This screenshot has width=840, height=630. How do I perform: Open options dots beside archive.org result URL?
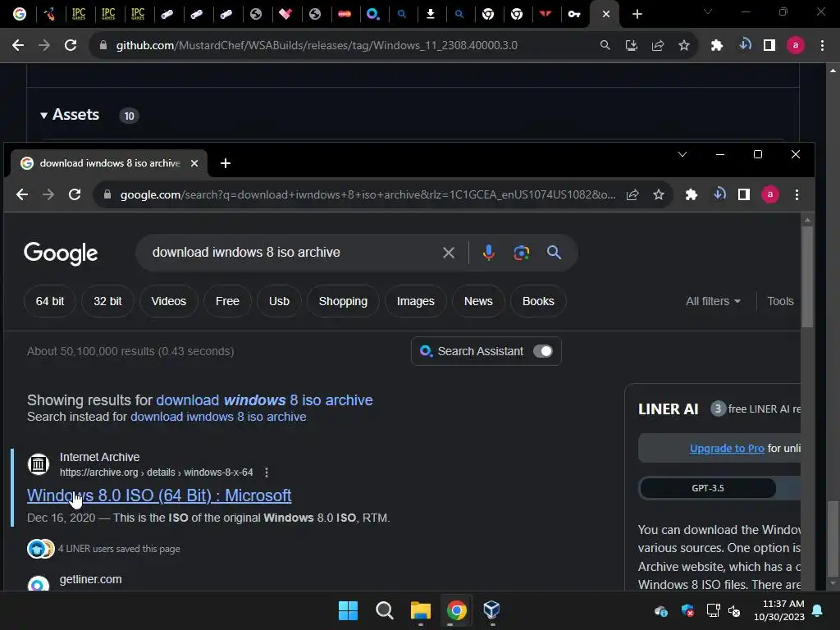pyautogui.click(x=267, y=472)
